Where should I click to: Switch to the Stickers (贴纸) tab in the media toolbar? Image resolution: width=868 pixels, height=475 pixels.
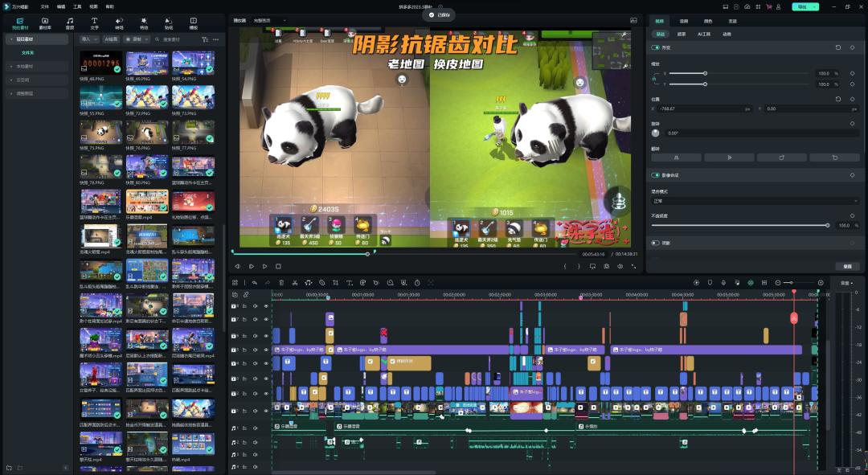(168, 23)
